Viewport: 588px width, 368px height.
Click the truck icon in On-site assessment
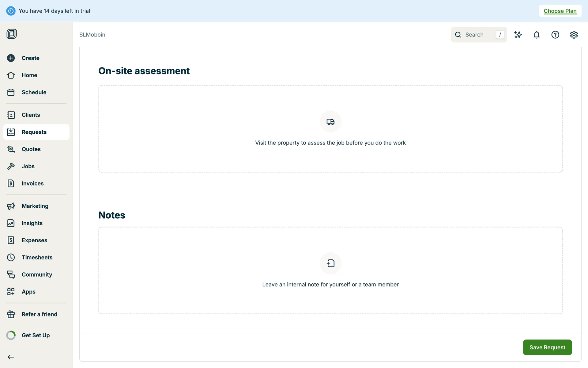tap(330, 122)
